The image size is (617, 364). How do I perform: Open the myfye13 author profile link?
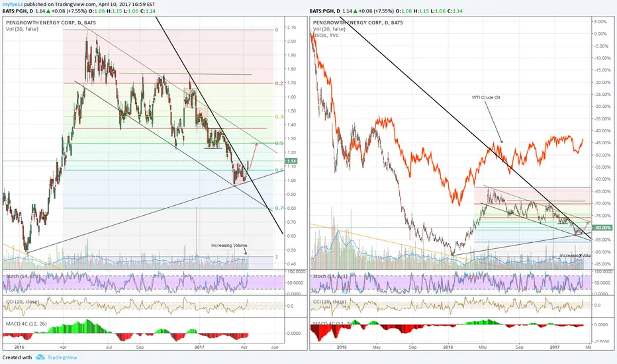point(13,5)
